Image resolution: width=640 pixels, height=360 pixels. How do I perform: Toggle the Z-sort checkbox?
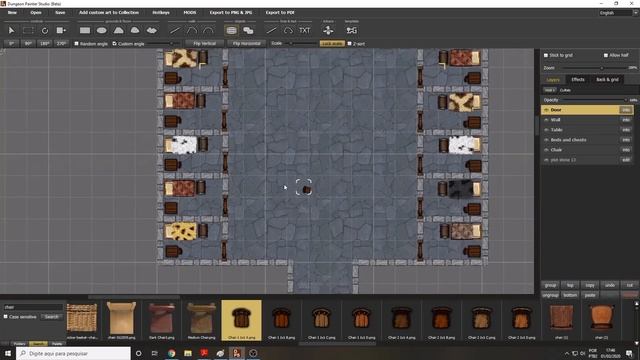click(349, 43)
